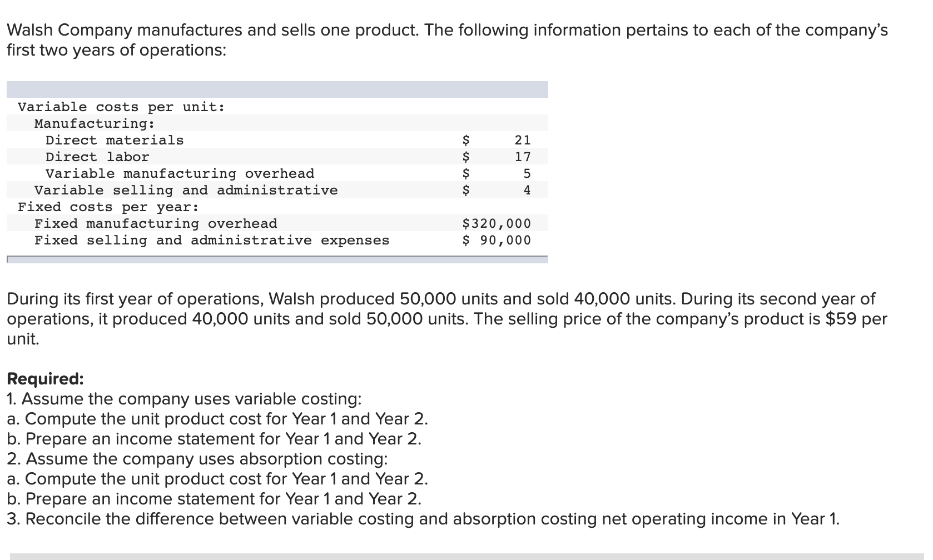933x560 pixels.
Task: Click the Variable costs per unit header
Action: (122, 107)
